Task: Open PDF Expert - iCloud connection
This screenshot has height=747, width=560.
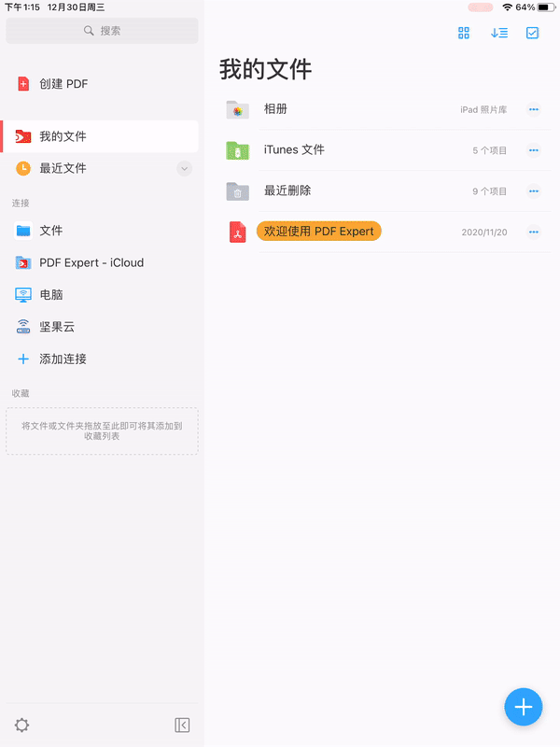Action: point(100,263)
